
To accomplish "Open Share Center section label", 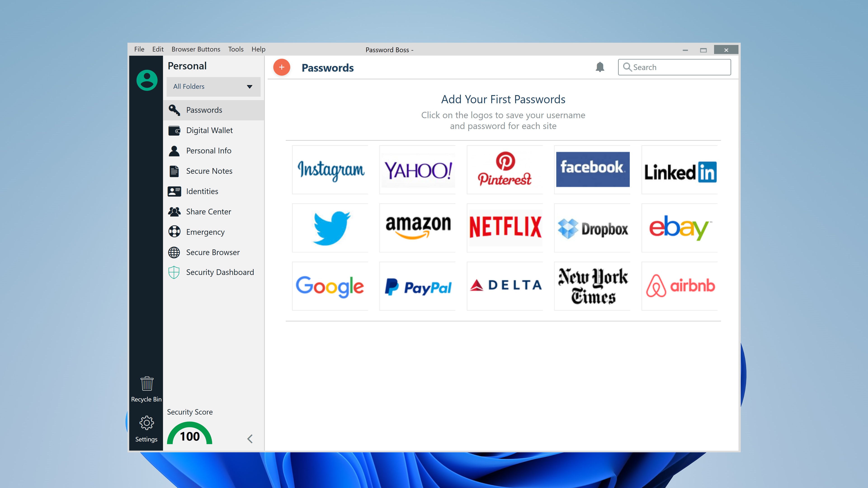I will point(209,211).
